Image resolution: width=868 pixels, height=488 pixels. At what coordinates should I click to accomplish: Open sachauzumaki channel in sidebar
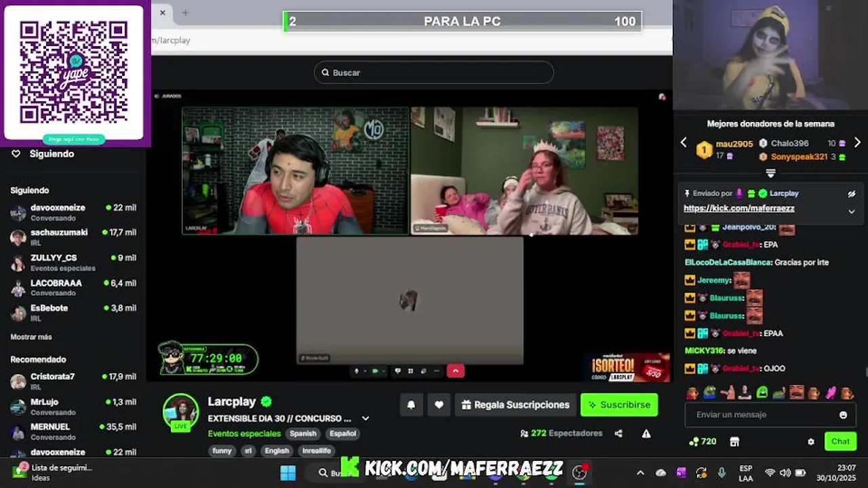tap(73, 237)
